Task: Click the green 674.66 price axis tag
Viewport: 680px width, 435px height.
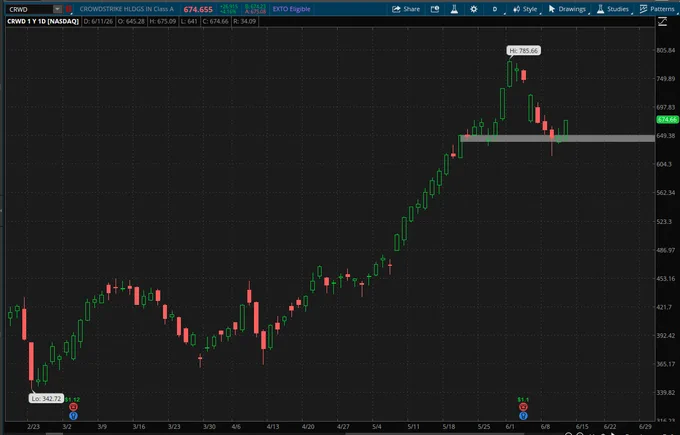Action: 667,119
